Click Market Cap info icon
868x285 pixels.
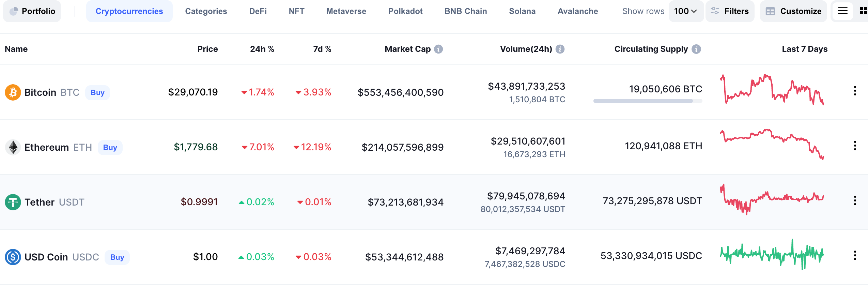[438, 49]
